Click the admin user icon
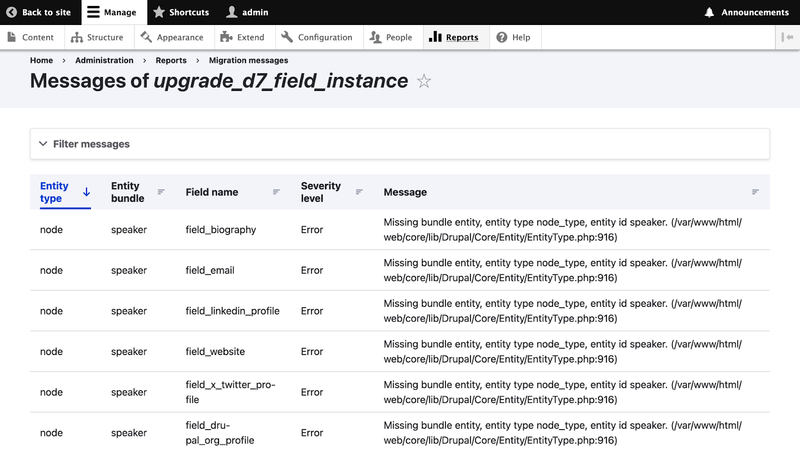The width and height of the screenshot is (800, 450). click(x=232, y=12)
